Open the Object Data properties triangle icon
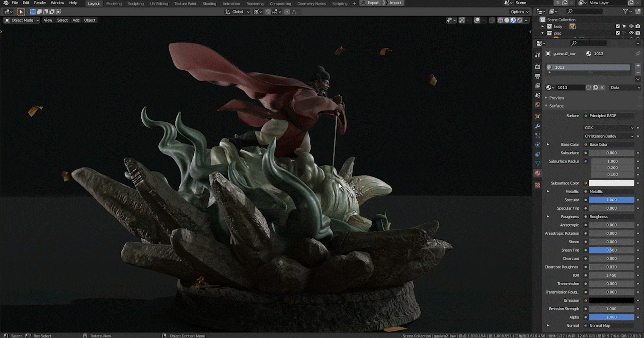 coord(537,163)
